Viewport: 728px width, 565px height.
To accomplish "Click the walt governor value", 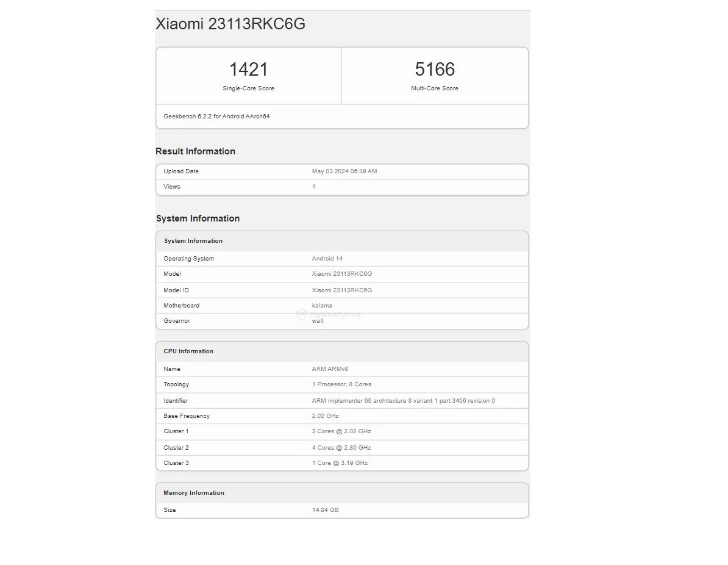I will click(318, 321).
